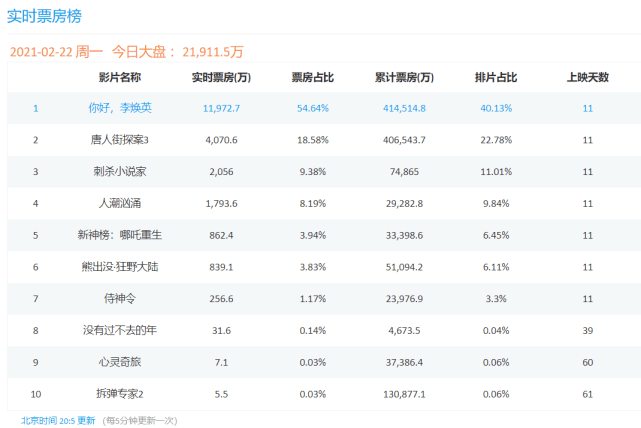Click the 今日大盘 total 21,911.5万
This screenshot has height=428, width=641.
213,52
